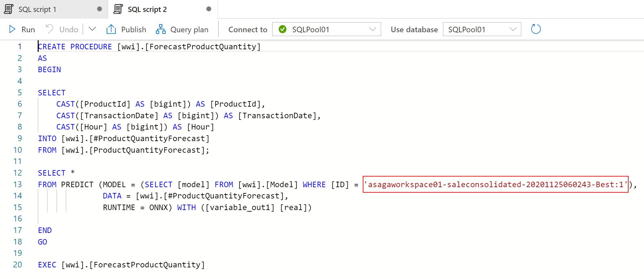This screenshot has height=279, width=644.
Task: Click line number 13 in the gutter
Action: point(17,184)
